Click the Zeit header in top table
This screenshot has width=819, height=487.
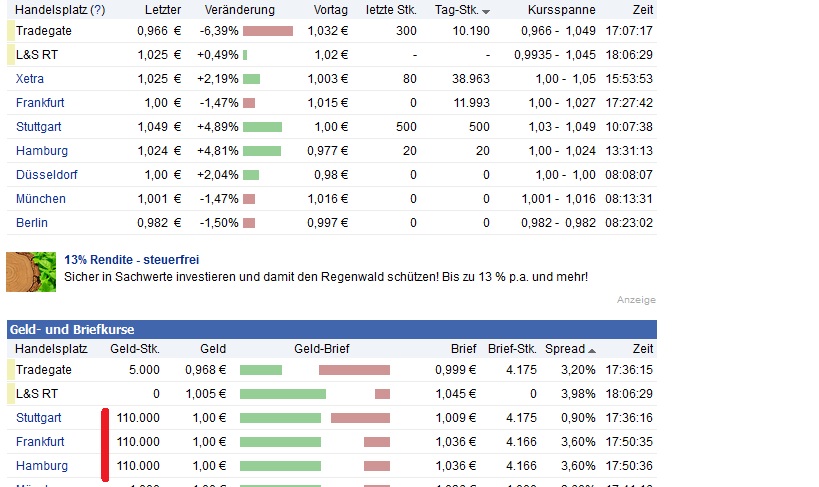tap(643, 10)
